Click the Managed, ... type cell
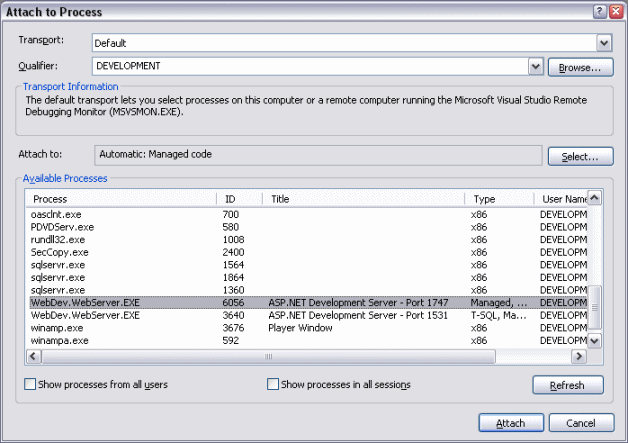 [499, 302]
